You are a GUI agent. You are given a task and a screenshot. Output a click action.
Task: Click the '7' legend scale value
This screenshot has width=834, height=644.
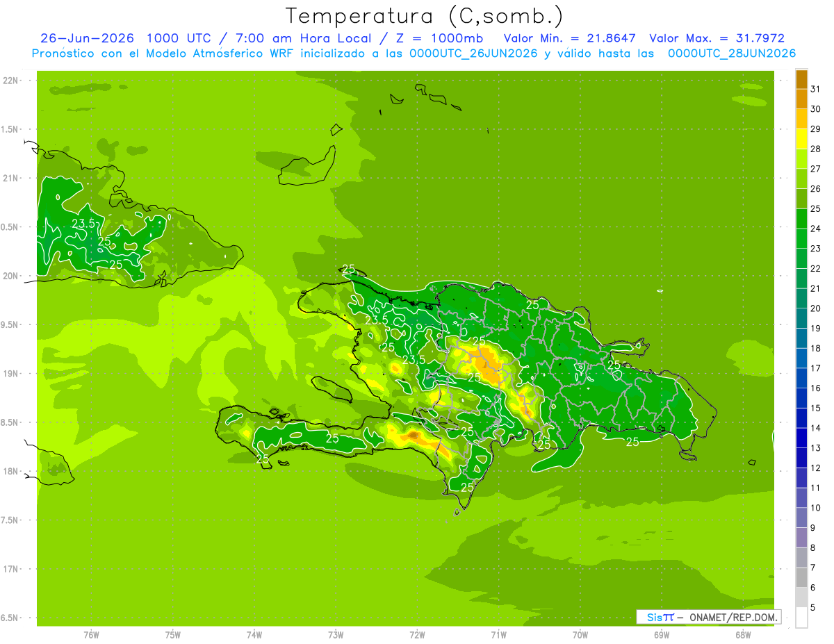pyautogui.click(x=813, y=568)
